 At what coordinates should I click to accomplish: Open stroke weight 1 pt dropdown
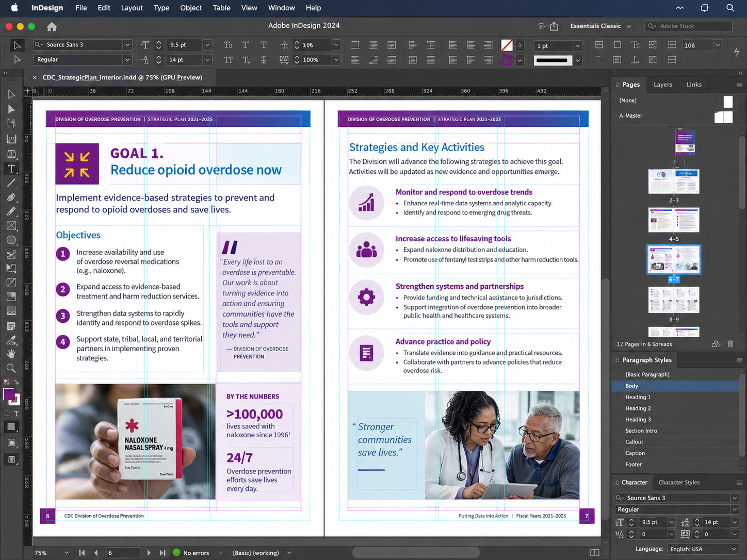point(578,45)
